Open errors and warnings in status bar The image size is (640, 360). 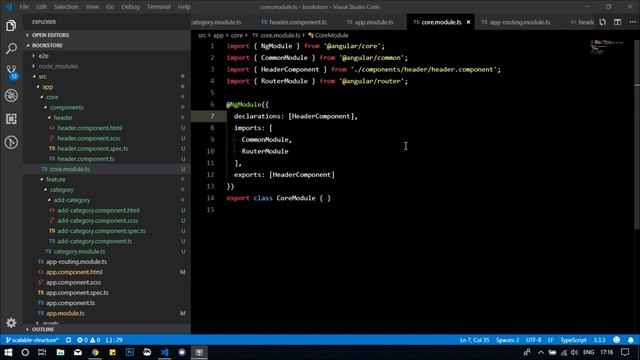click(89, 340)
